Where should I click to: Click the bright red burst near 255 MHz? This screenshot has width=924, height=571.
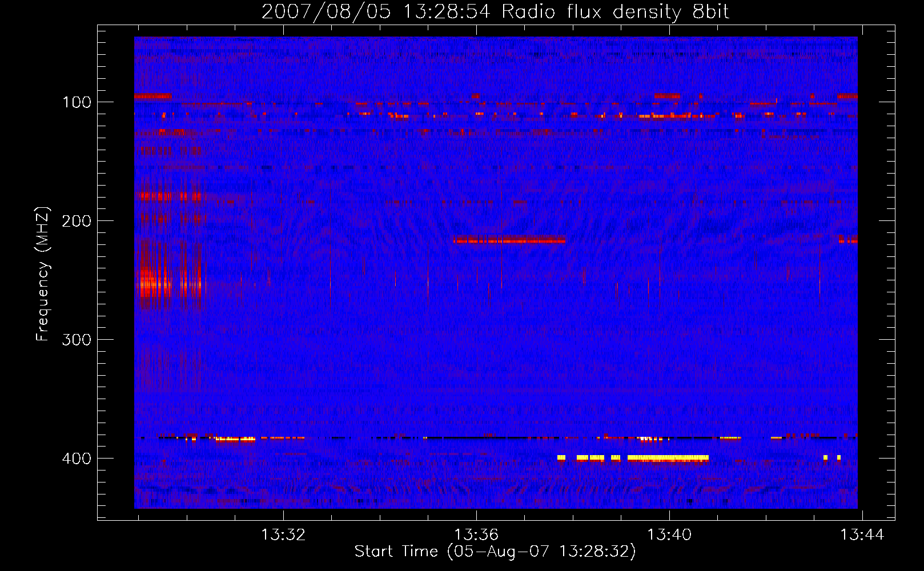coord(171,284)
